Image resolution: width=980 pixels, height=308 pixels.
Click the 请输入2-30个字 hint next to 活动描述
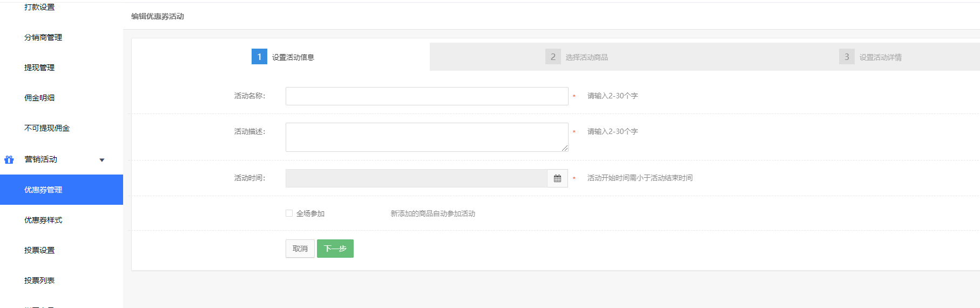pyautogui.click(x=612, y=131)
